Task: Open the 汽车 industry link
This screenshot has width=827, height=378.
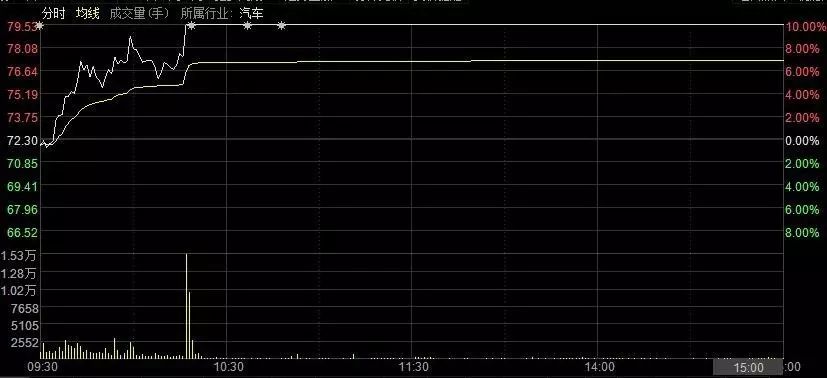Action: tap(251, 14)
